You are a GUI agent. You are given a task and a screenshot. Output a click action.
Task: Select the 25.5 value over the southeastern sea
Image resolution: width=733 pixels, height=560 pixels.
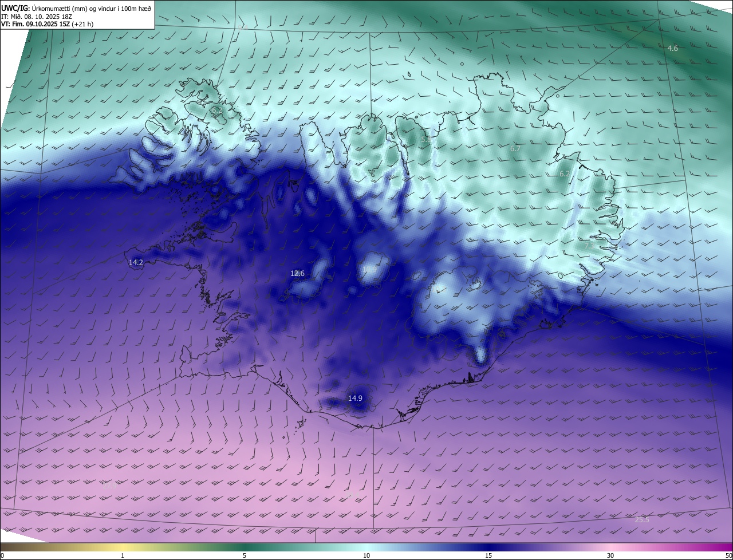point(643,520)
